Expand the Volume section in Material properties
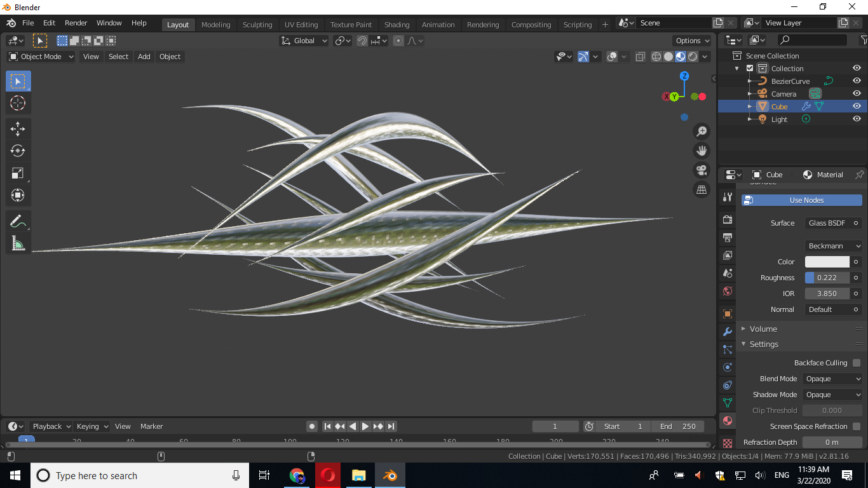Viewport: 868px width, 488px height. tap(763, 329)
